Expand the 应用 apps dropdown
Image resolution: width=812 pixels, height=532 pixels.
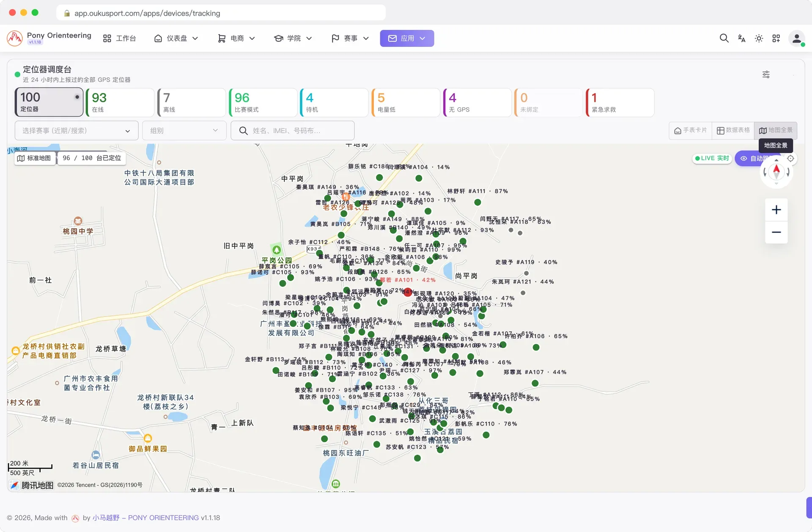[407, 38]
